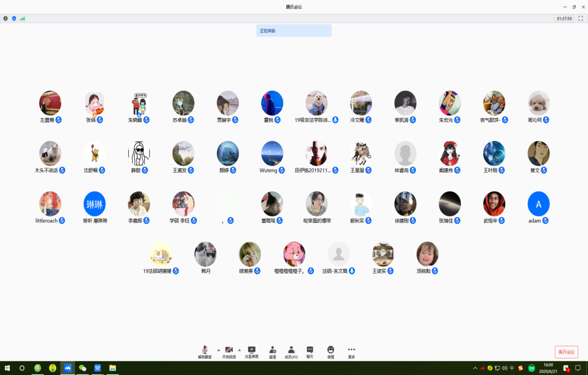The height and width of the screenshot is (375, 588).
Task: Click the blue security shield icon
Action: pos(14,18)
